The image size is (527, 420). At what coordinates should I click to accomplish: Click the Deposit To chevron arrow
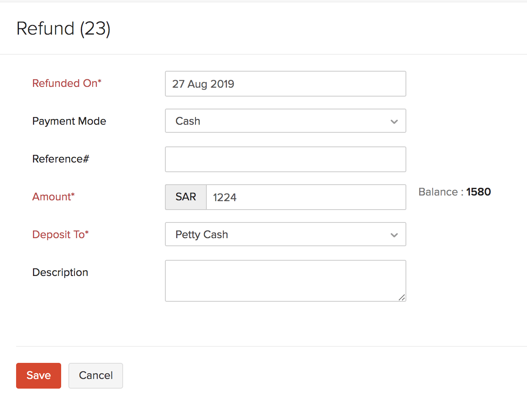pyautogui.click(x=394, y=235)
